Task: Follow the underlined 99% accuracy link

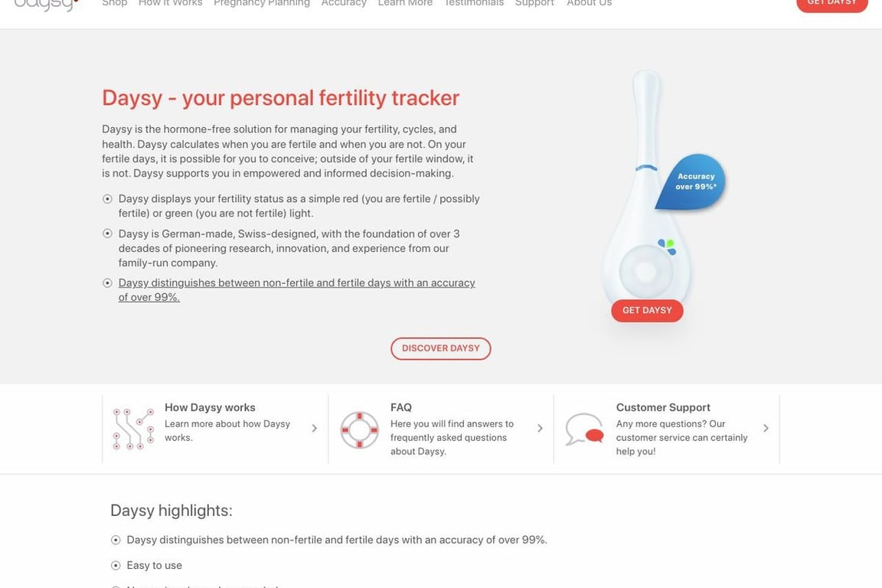Action: 296,289
